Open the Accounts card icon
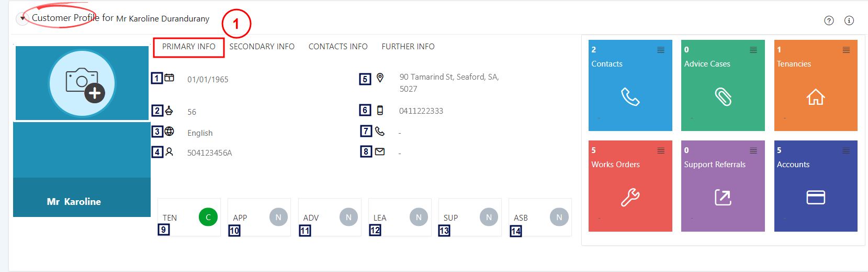Screen dimensions: 868x272 pos(815,198)
